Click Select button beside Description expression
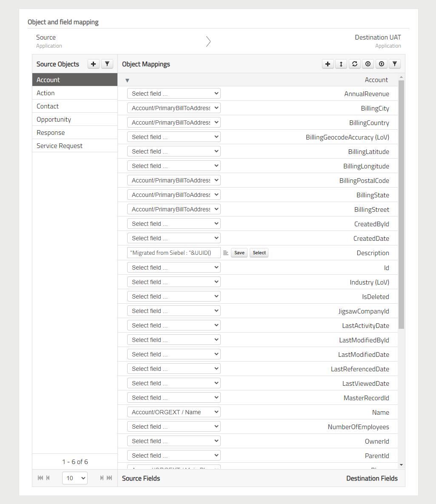Viewport: 436px width, 504px height. click(259, 253)
